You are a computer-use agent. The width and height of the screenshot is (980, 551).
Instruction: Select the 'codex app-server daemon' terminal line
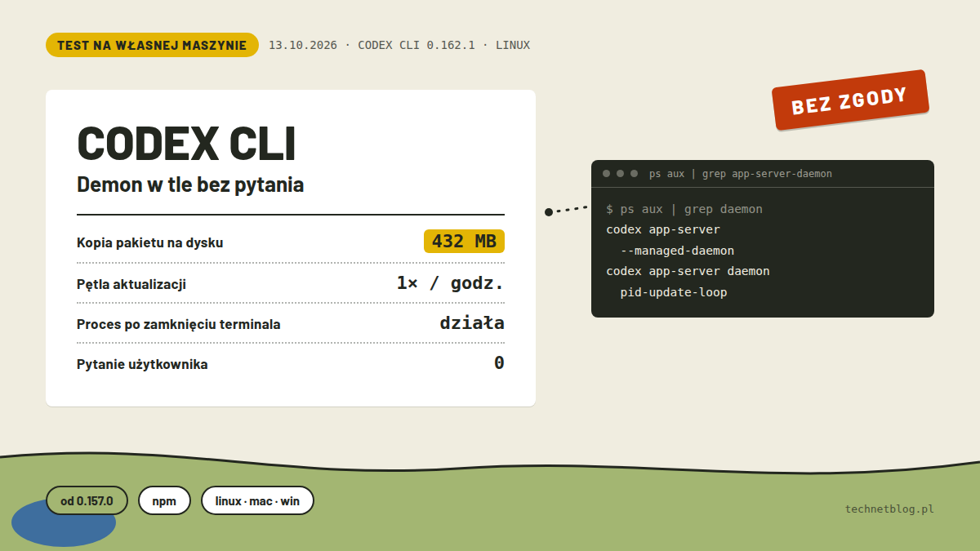688,271
